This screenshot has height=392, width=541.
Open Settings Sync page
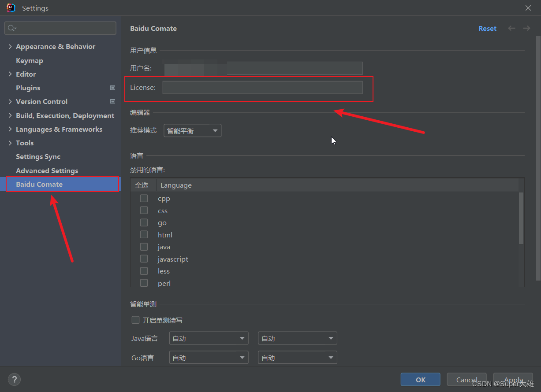tap(38, 156)
